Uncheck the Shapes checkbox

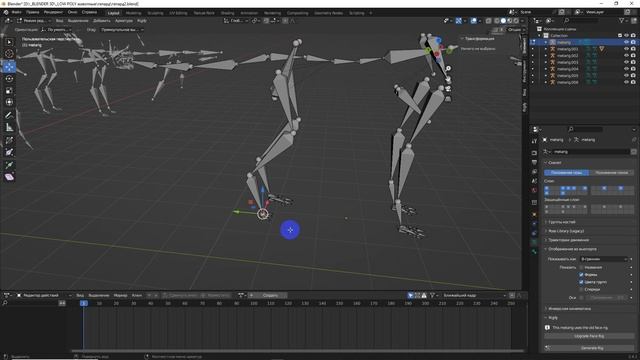click(581, 275)
